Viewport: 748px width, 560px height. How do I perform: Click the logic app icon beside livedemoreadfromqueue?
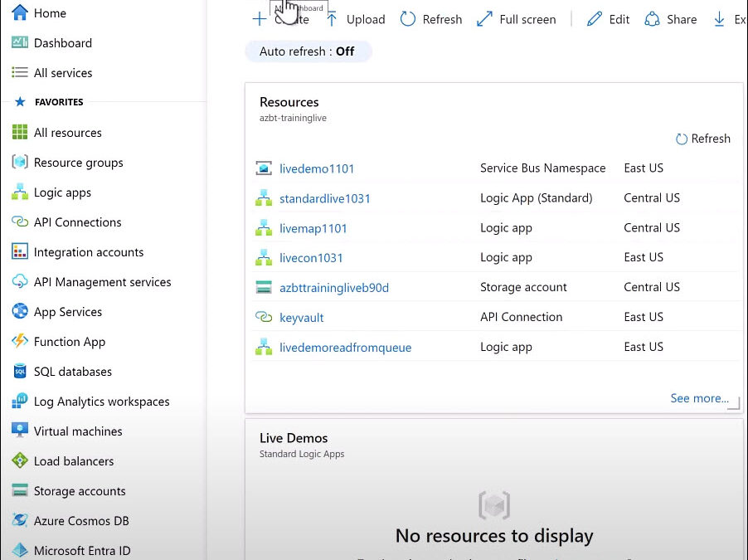tap(264, 347)
